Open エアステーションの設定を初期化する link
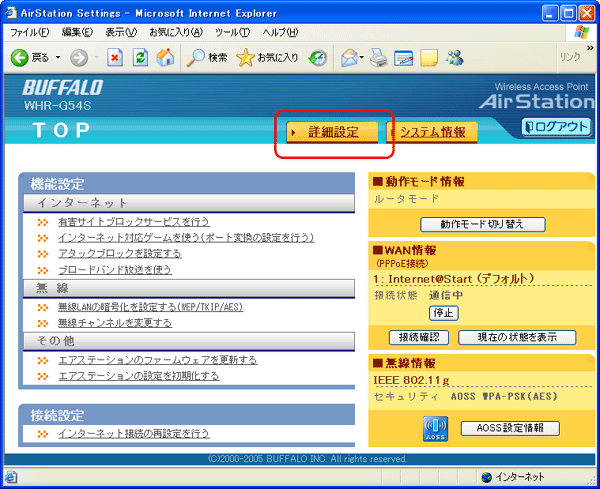This screenshot has width=600, height=489. pos(139,377)
